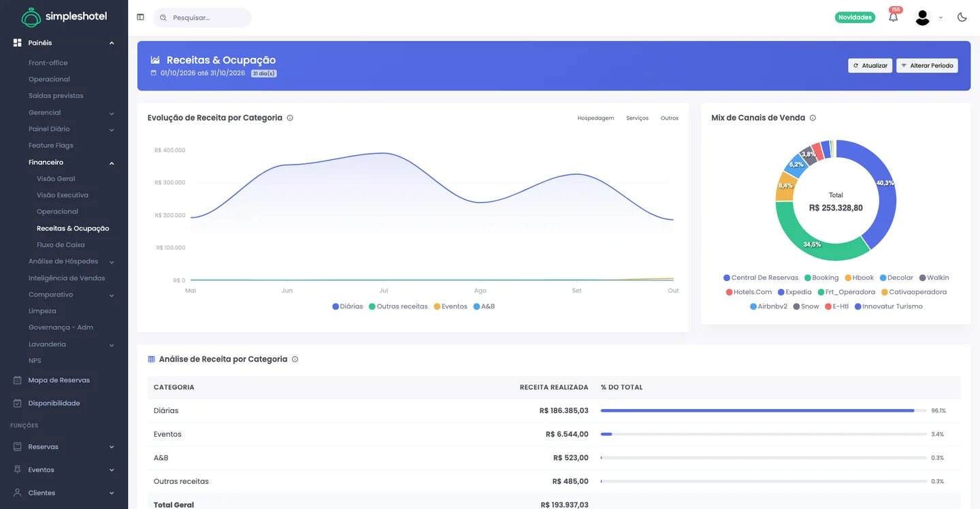Select the Hospedagem chart filter
Image resolution: width=980 pixels, height=509 pixels.
point(595,118)
